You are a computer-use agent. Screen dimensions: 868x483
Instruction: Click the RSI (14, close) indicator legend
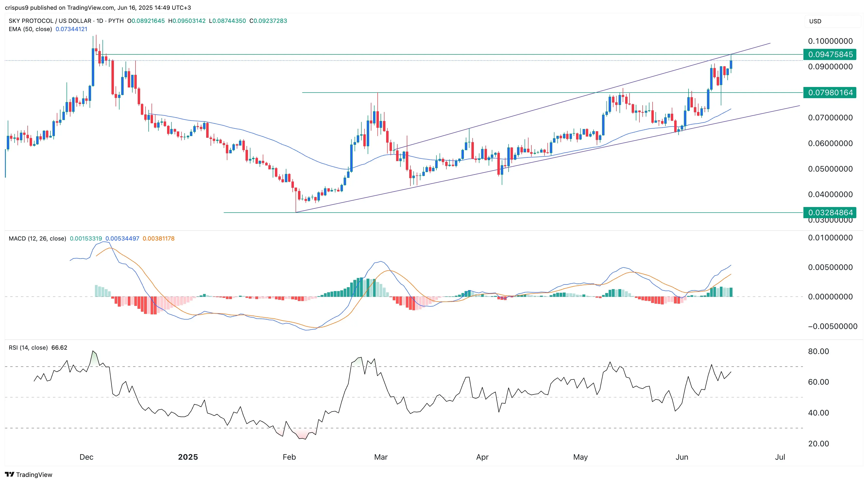pos(28,347)
